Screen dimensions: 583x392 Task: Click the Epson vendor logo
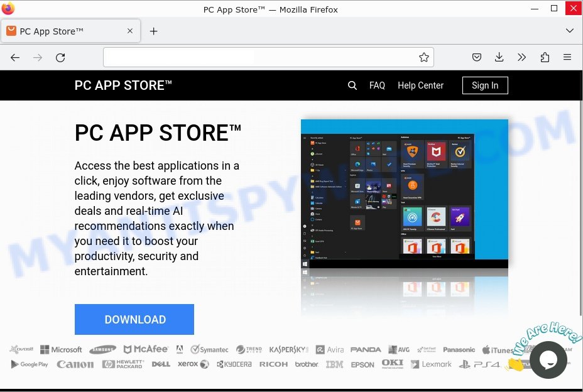point(362,364)
